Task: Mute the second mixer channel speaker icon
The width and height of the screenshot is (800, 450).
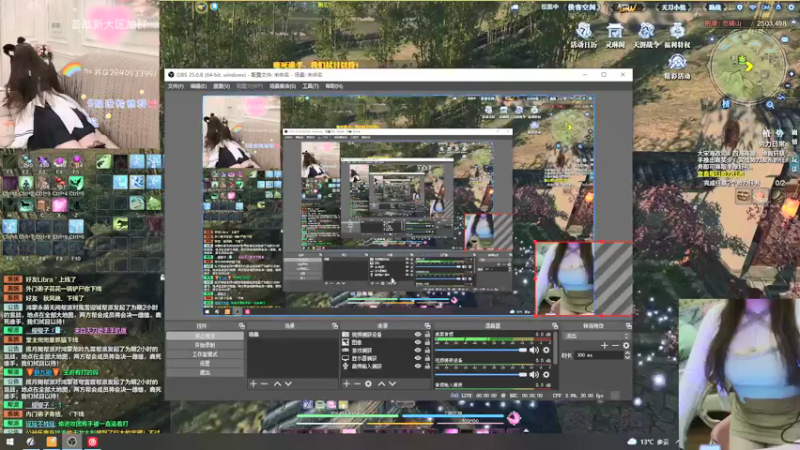Action: pyautogui.click(x=534, y=374)
